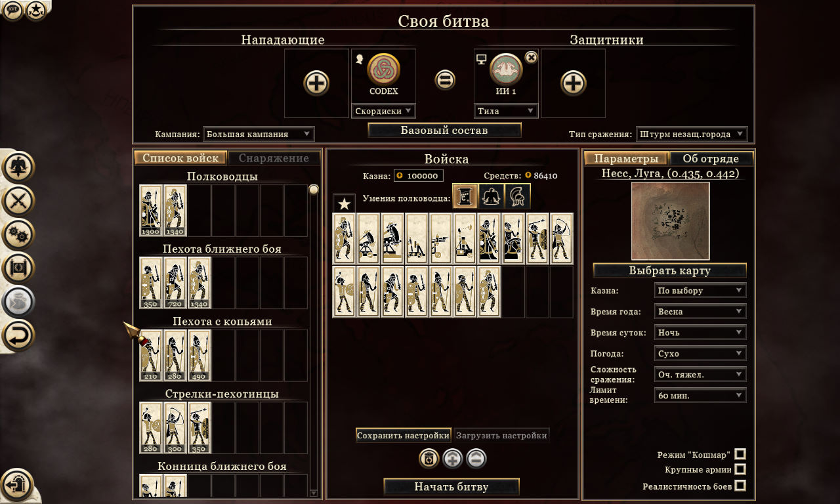Viewport: 840px width, 504px height.
Task: Select the scroll general skill icon
Action: click(x=465, y=196)
